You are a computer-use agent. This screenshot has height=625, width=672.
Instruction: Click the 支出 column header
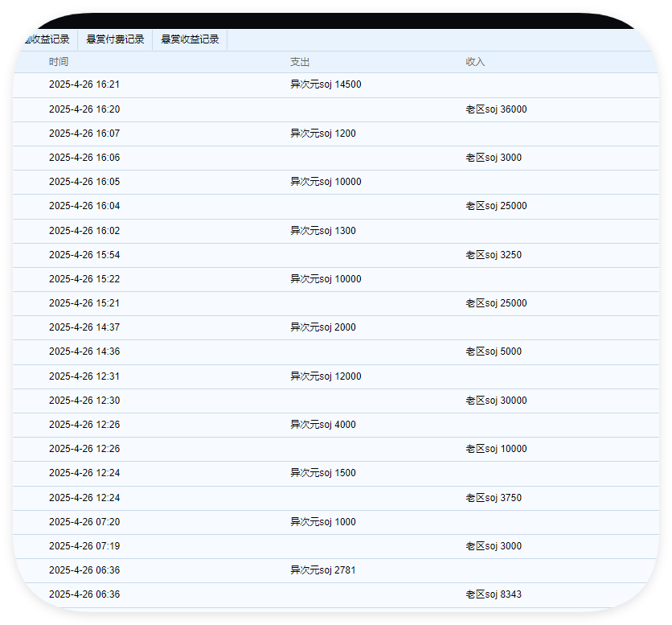[x=300, y=62]
